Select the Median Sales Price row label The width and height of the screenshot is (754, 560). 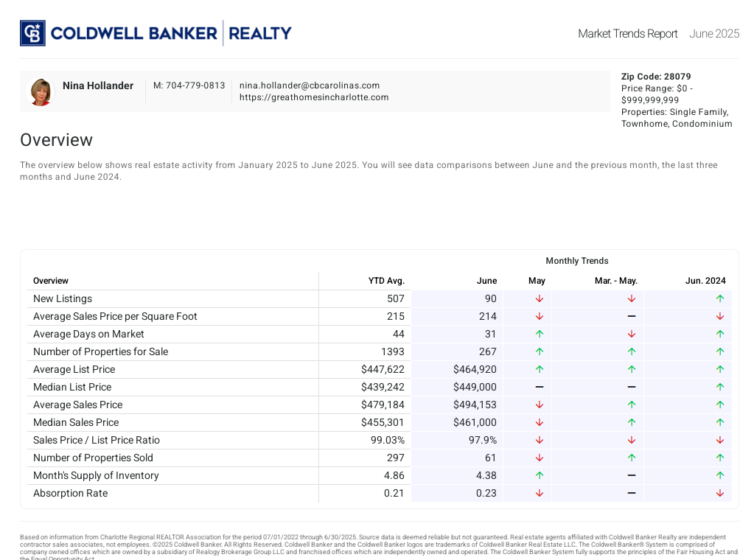[76, 422]
